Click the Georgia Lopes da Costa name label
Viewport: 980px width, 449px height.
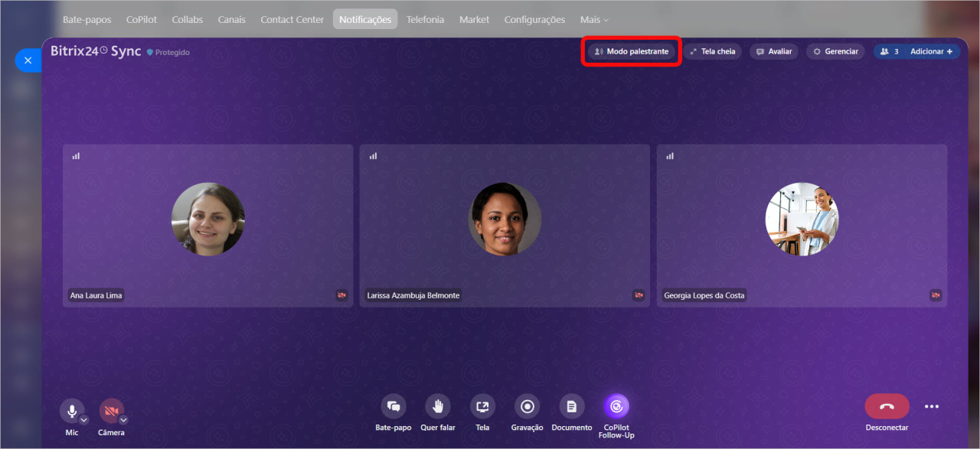tap(704, 295)
